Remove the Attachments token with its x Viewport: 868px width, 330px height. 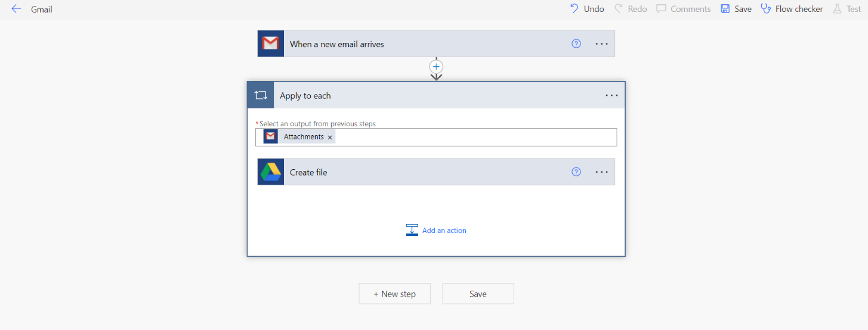(x=330, y=138)
